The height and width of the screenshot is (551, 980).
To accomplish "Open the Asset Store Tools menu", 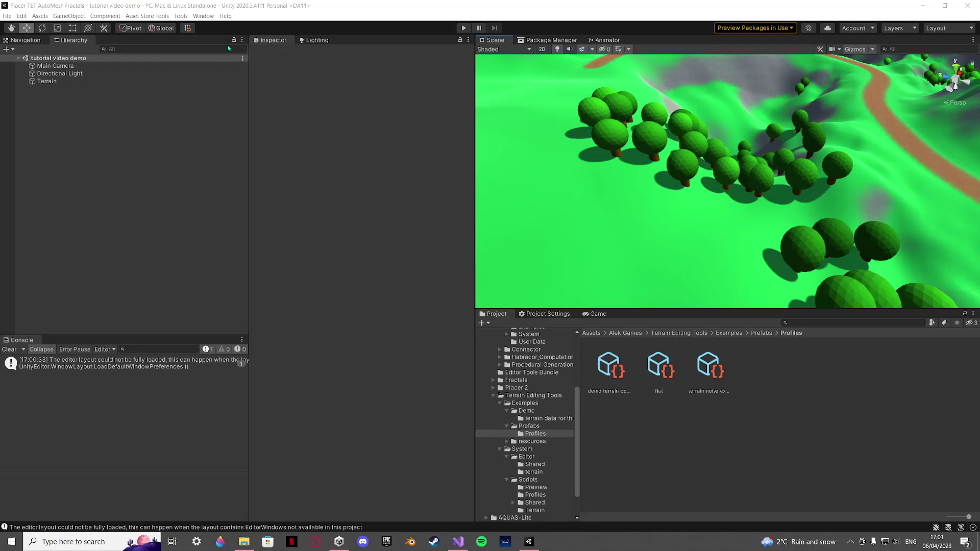I will click(147, 16).
